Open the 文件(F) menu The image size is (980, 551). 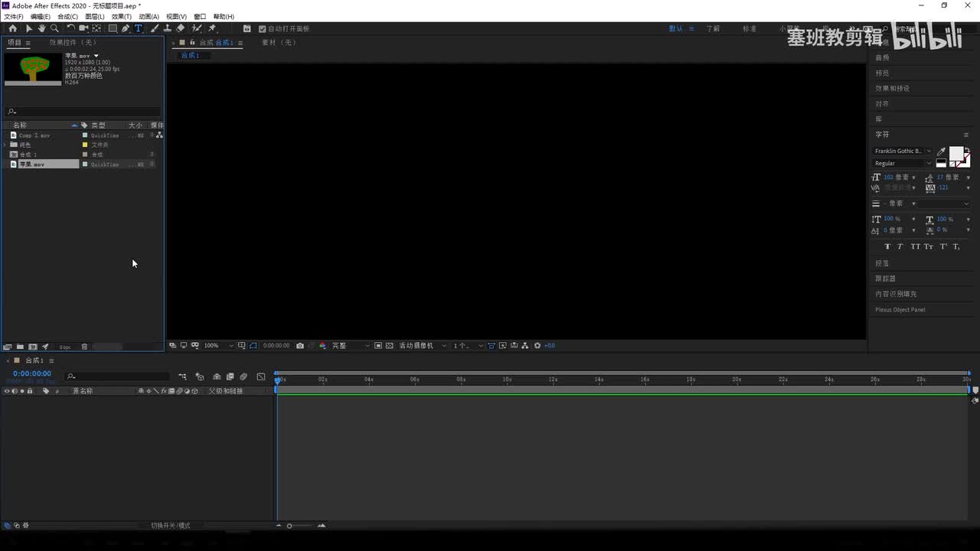14,16
